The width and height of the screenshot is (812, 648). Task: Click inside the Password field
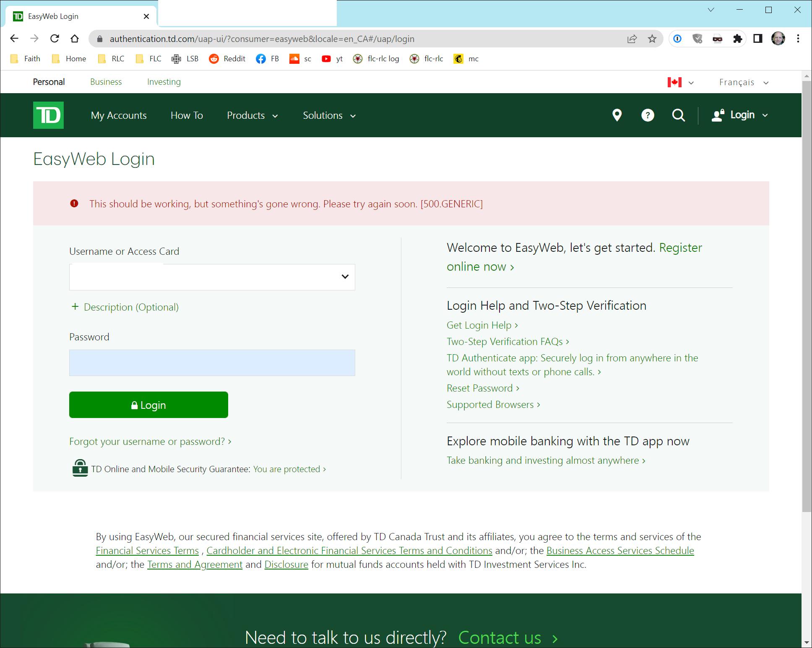click(x=212, y=363)
